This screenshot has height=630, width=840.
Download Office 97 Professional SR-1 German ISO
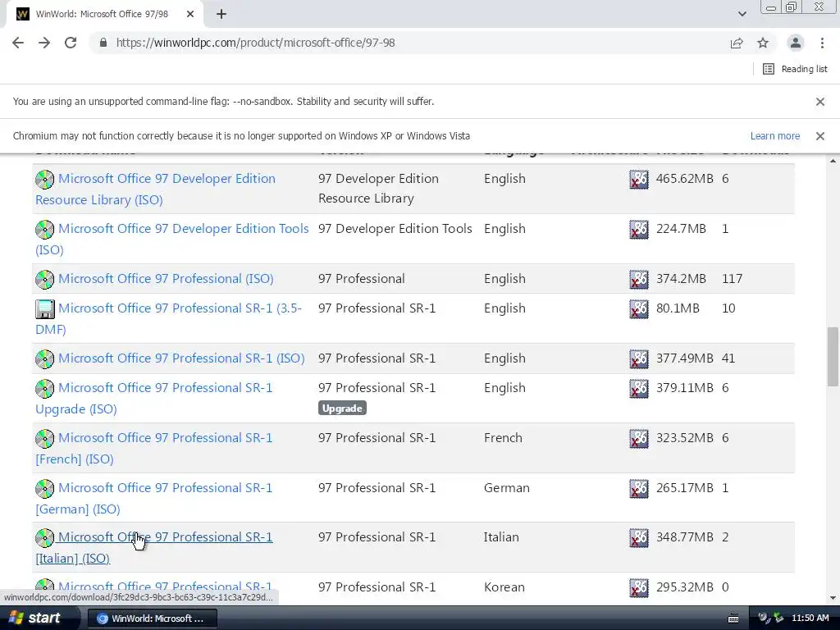[153, 498]
